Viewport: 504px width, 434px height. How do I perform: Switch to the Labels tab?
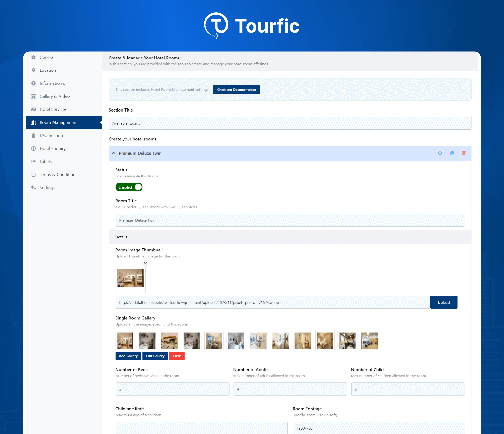coord(64,161)
